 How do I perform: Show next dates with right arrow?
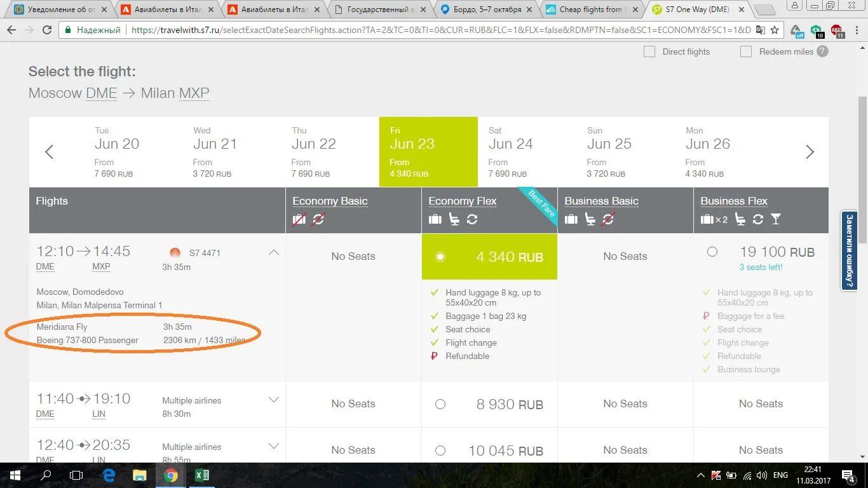point(810,152)
